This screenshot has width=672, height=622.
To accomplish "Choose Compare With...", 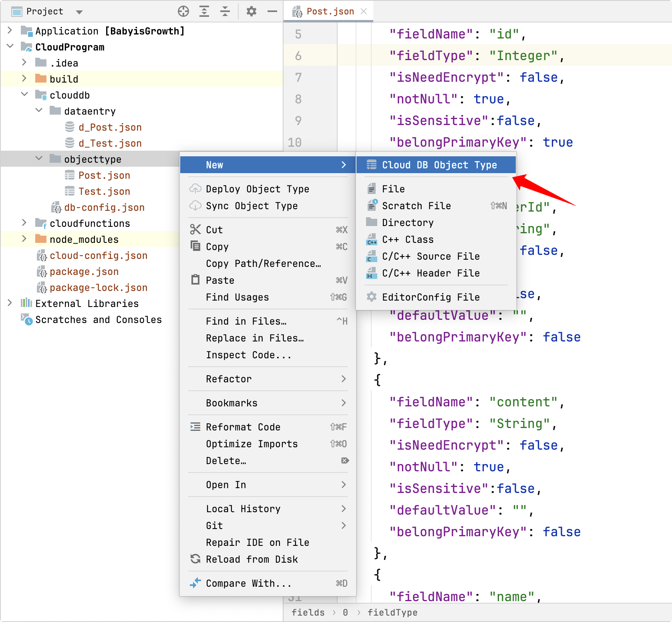I will 268,583.
